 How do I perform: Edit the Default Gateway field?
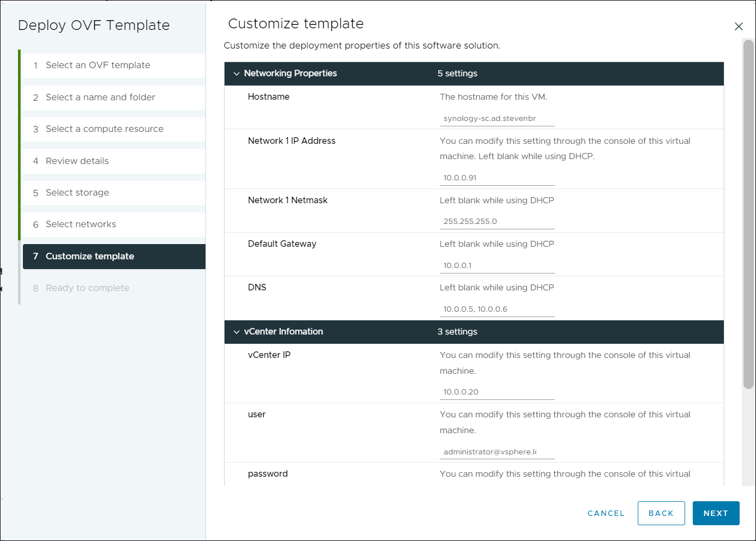497,266
